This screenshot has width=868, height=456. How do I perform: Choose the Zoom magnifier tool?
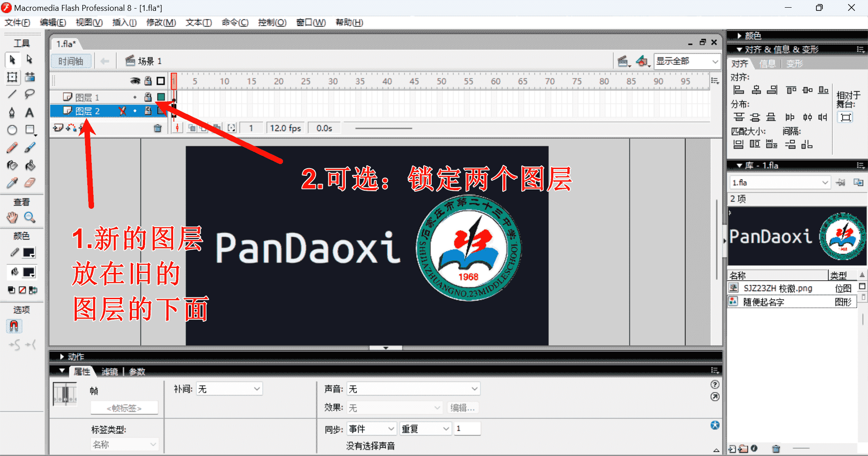pos(29,217)
